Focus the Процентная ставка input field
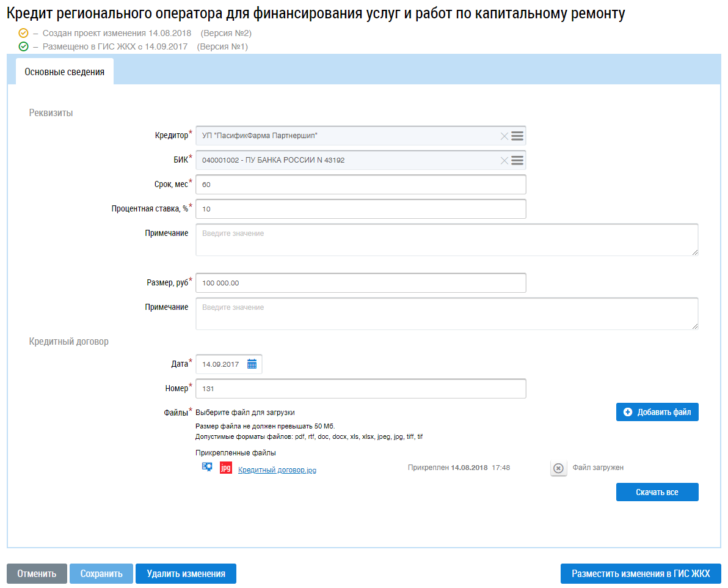 360,209
